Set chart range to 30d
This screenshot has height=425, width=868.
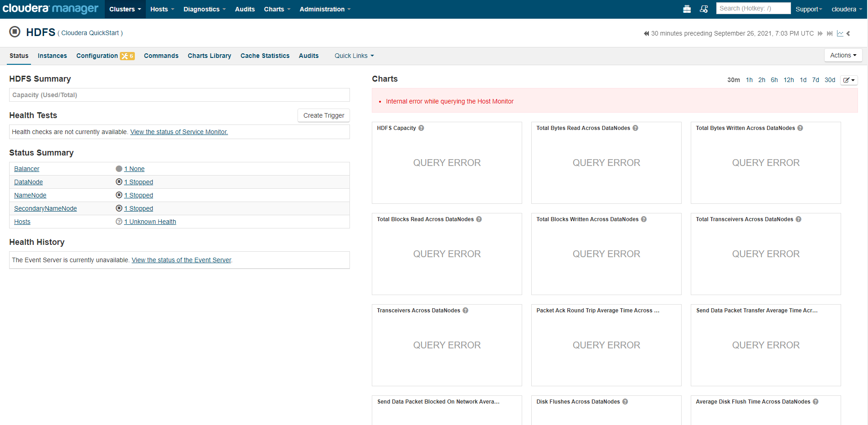tap(830, 80)
